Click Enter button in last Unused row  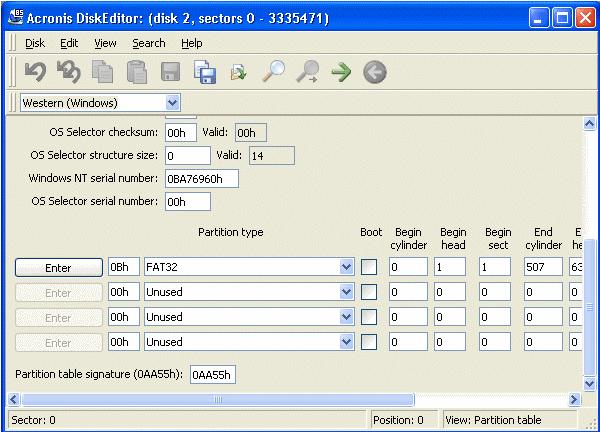[x=59, y=342]
